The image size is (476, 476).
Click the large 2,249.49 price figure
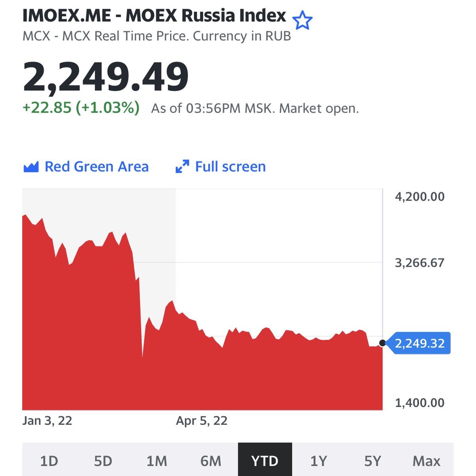point(106,77)
